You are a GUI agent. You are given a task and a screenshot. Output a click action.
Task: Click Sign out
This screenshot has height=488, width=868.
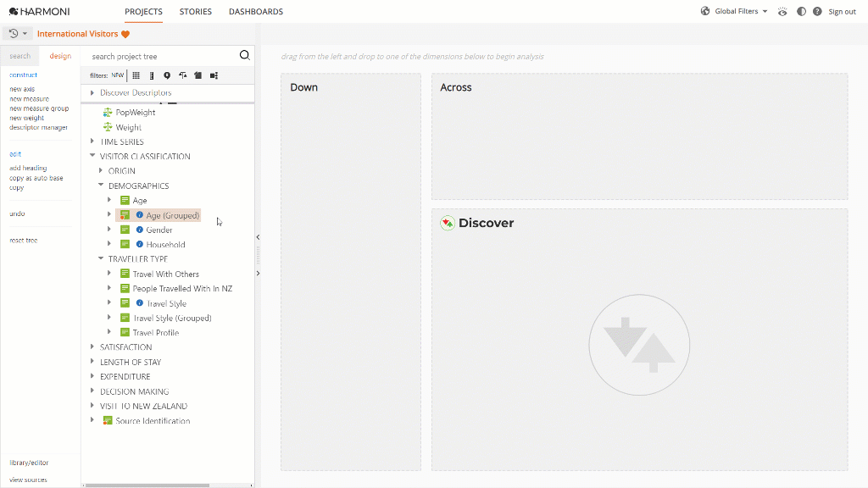coord(842,12)
